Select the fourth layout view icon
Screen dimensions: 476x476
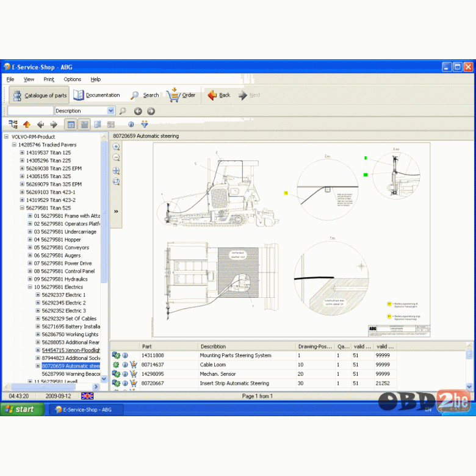(x=111, y=124)
